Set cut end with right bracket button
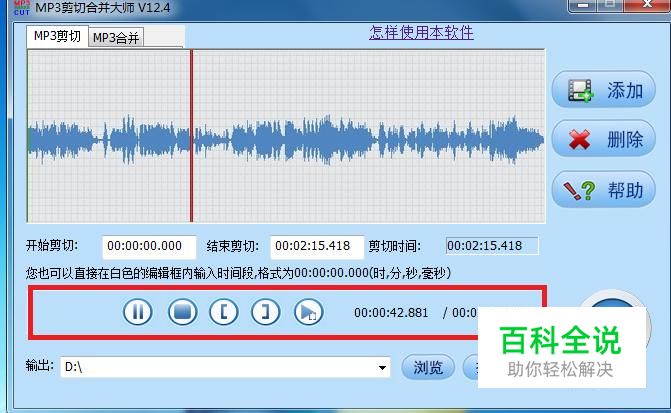This screenshot has width=671, height=413. tap(265, 312)
